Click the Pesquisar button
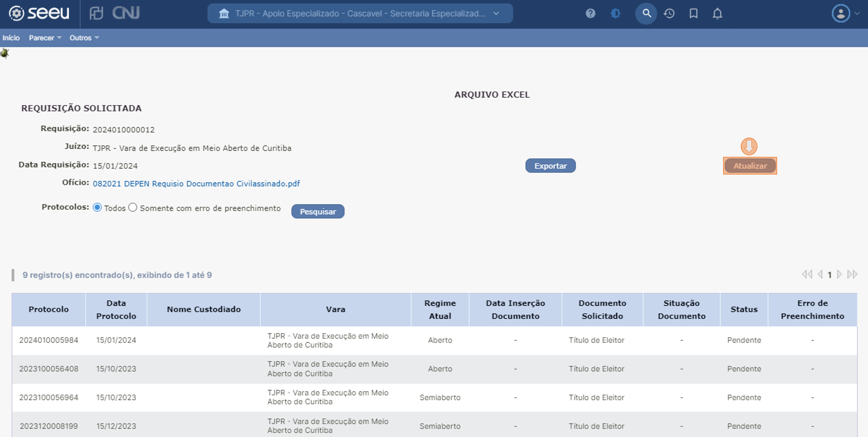 pyautogui.click(x=318, y=211)
